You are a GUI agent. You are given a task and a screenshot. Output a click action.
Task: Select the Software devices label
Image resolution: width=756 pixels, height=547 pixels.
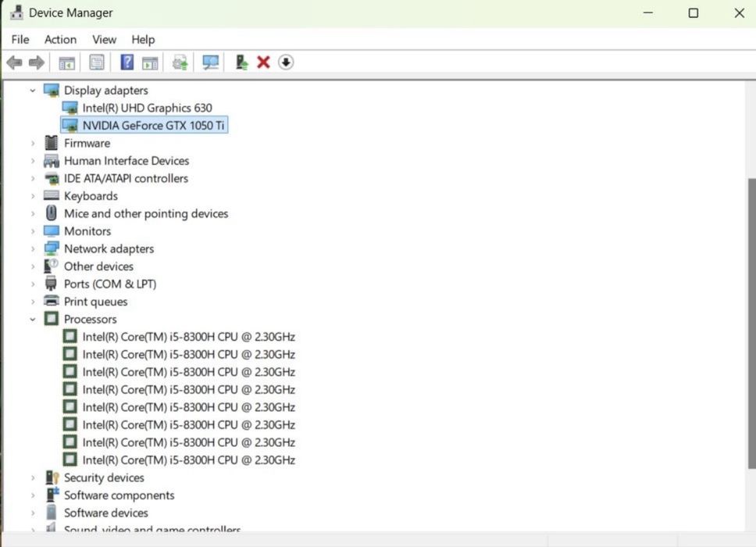105,513
